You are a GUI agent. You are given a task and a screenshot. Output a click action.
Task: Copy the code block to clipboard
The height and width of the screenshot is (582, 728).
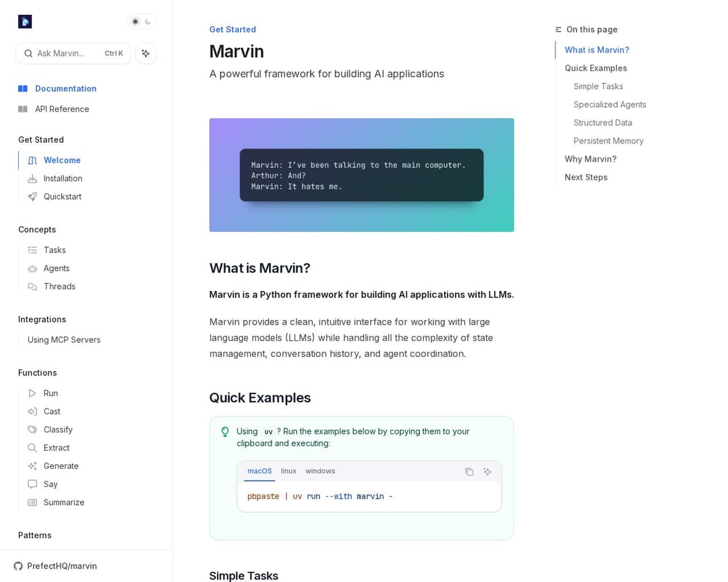[x=469, y=472]
